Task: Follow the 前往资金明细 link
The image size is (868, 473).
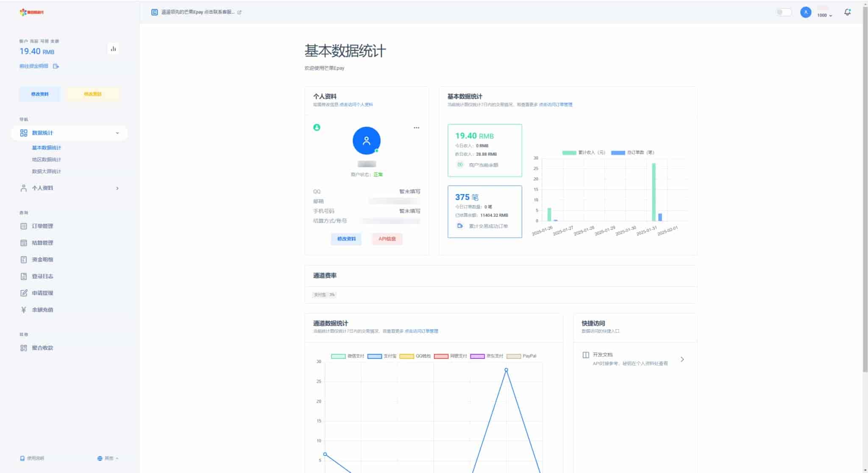Action: tap(34, 66)
